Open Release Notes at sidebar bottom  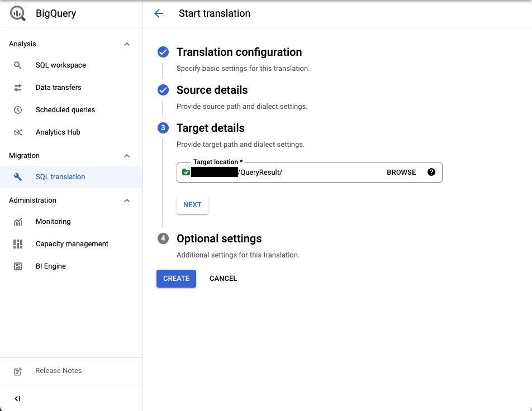tap(58, 370)
